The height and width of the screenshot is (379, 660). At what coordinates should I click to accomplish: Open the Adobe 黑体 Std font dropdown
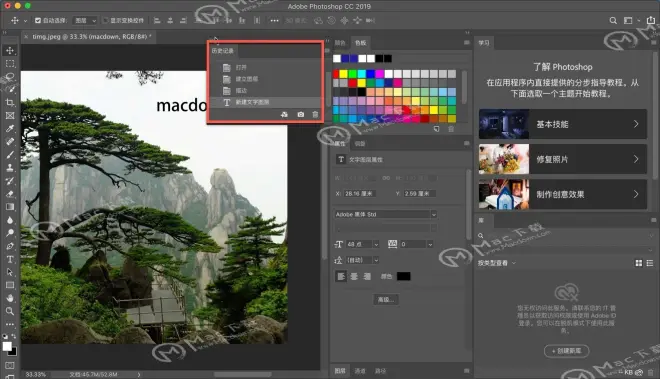[x=386, y=214]
